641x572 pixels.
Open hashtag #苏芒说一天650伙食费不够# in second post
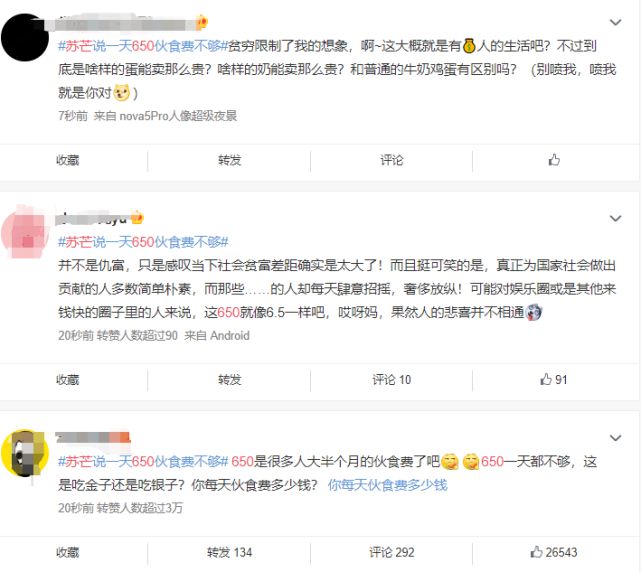pos(143,242)
